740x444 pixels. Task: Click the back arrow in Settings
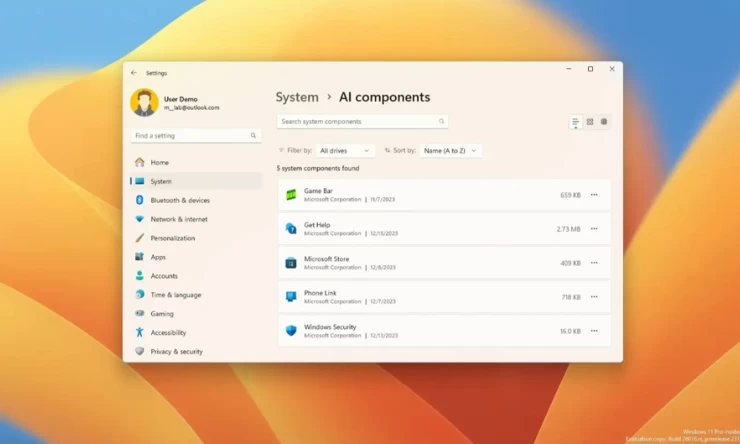pyautogui.click(x=134, y=73)
